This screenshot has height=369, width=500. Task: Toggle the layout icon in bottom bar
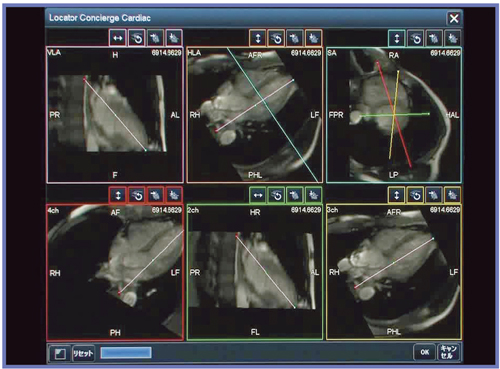(60, 353)
